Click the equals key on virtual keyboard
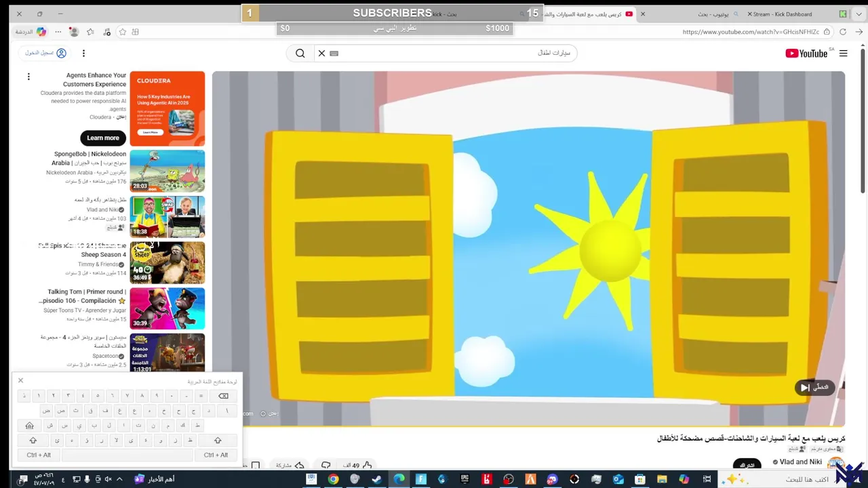The height and width of the screenshot is (488, 868). pyautogui.click(x=201, y=396)
